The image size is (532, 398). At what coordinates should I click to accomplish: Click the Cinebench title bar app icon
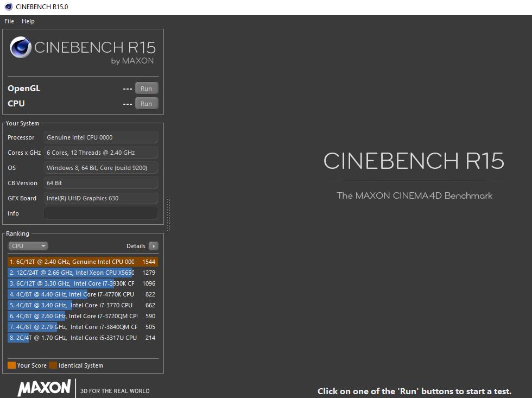9,7
